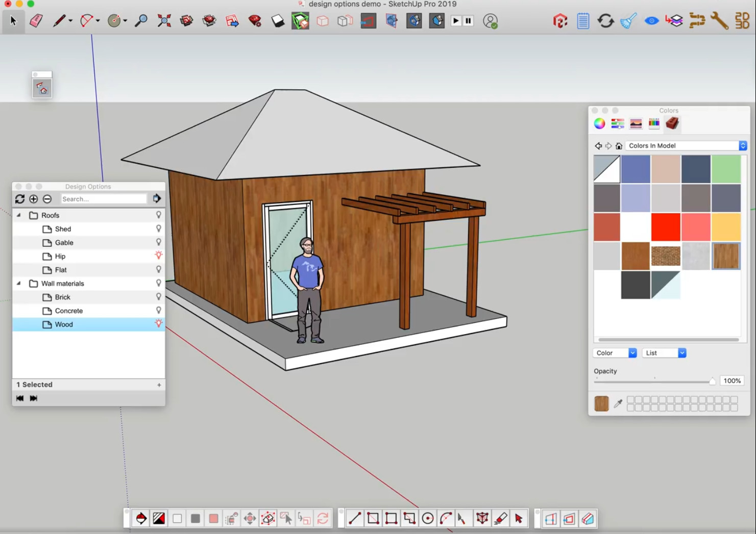Toggle the active Hip roof bulb
The image size is (756, 534).
point(159,256)
